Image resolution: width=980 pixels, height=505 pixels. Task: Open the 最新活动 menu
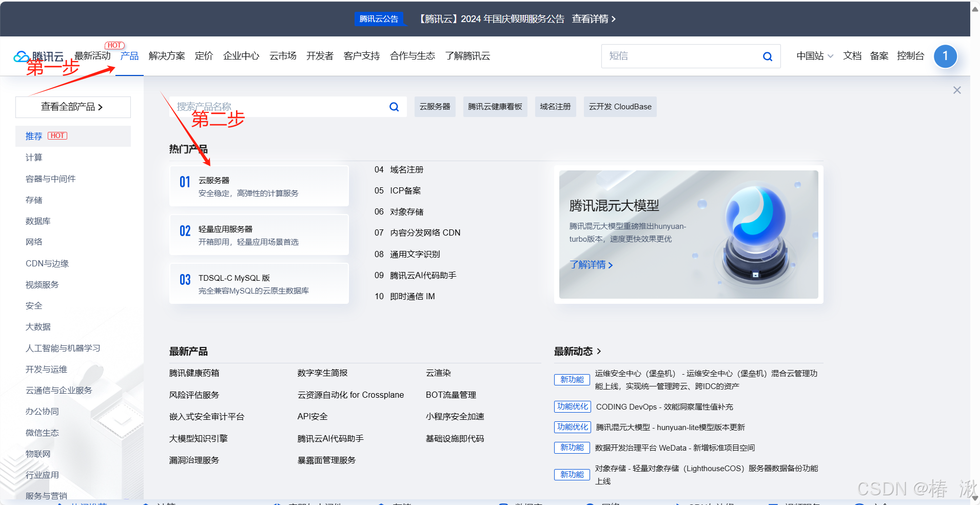click(x=92, y=56)
